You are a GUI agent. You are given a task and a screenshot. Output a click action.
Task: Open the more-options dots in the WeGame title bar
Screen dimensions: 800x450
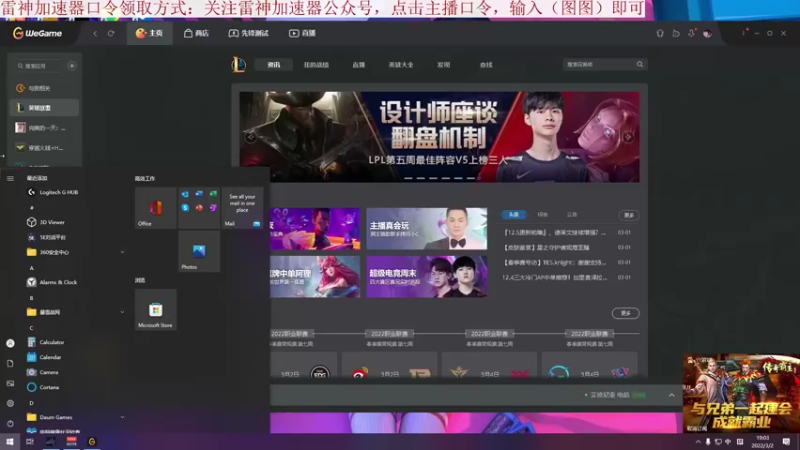pyautogui.click(x=743, y=33)
